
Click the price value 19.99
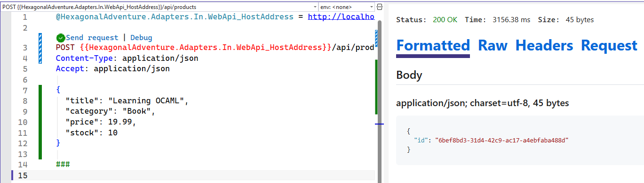120,122
